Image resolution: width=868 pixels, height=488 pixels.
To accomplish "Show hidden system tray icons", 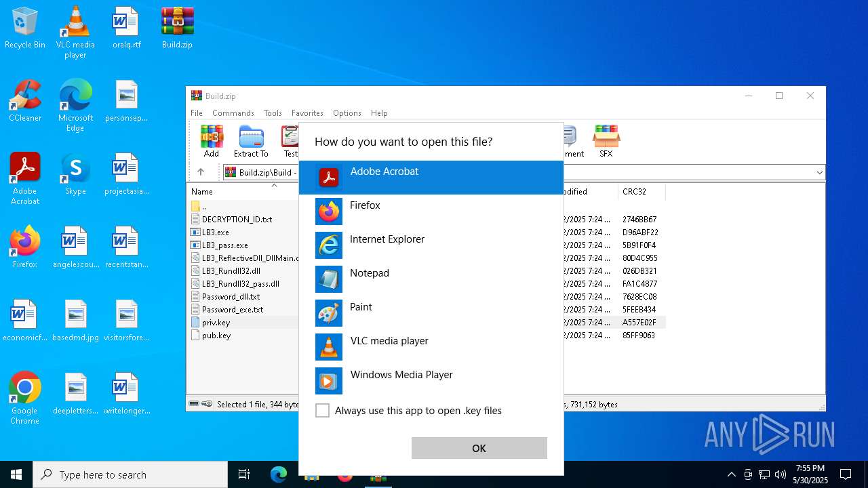I will coord(731,474).
